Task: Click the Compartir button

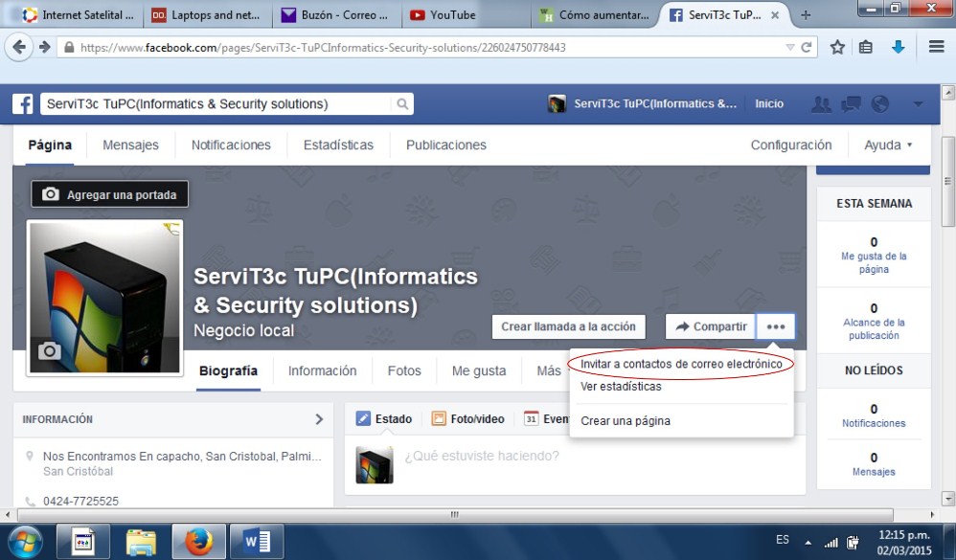Action: [711, 326]
